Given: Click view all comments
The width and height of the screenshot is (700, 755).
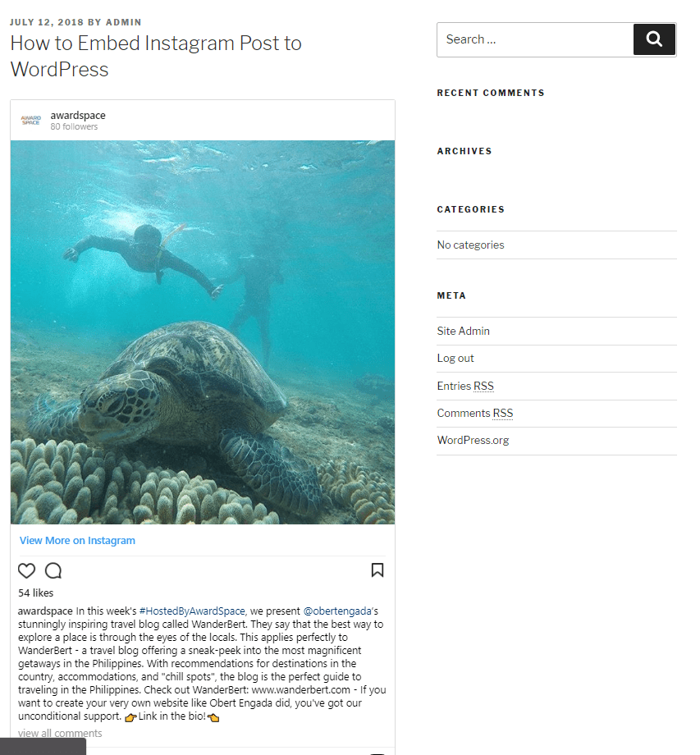Looking at the screenshot, I should point(59,733).
